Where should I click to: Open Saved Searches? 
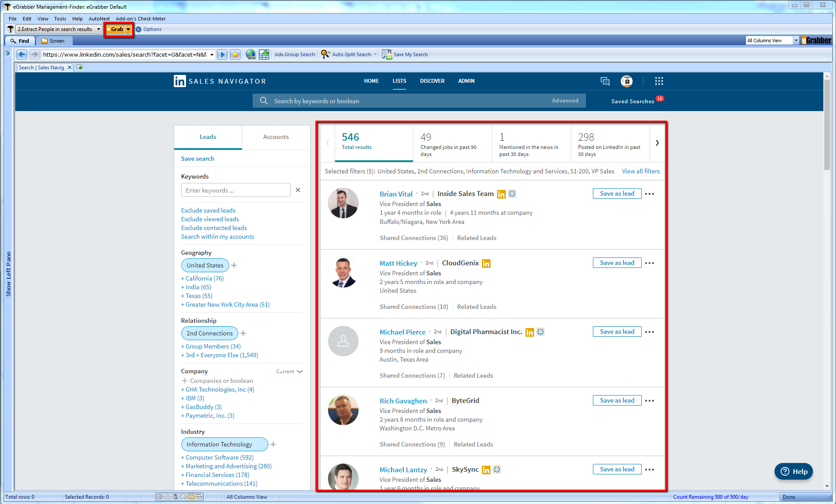tap(633, 101)
